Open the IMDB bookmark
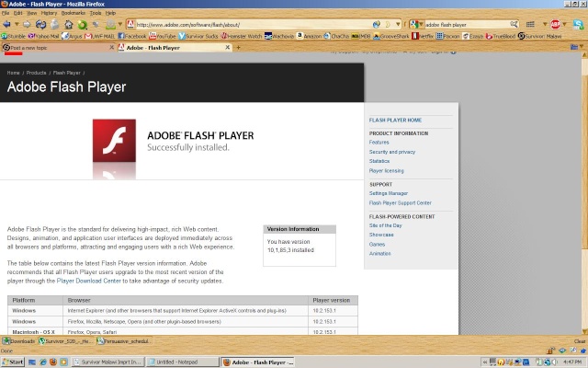Viewport: 588px width, 368px height. point(361,36)
